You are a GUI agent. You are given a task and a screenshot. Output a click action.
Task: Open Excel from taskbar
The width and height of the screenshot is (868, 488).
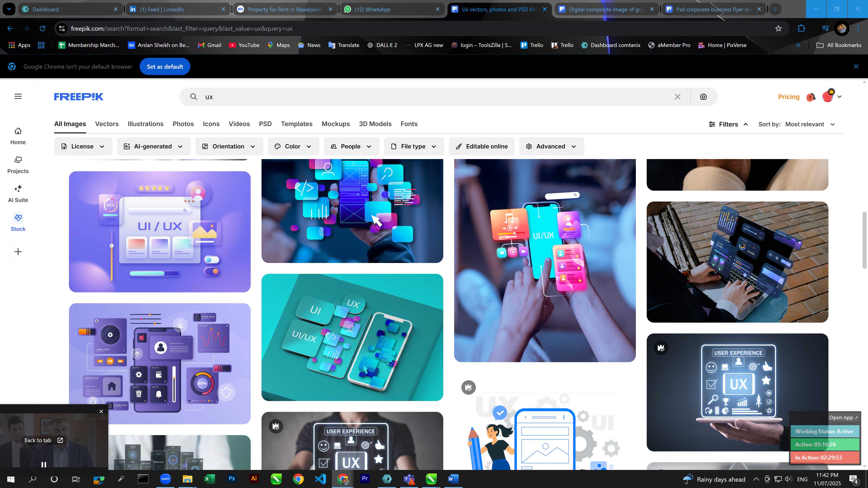pyautogui.click(x=210, y=479)
